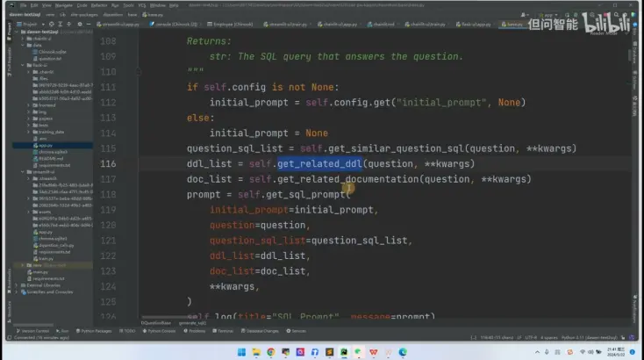Open the Run menu
The image size is (644, 360).
pos(115,5)
